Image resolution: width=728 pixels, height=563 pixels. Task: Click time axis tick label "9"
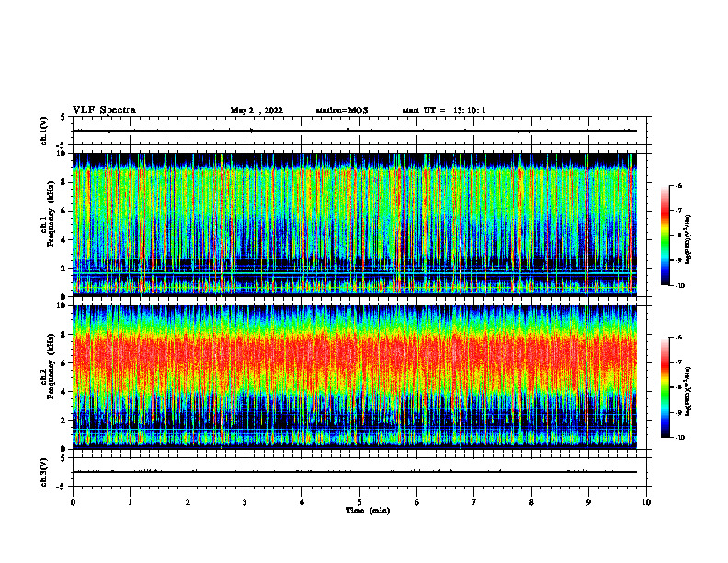[588, 502]
